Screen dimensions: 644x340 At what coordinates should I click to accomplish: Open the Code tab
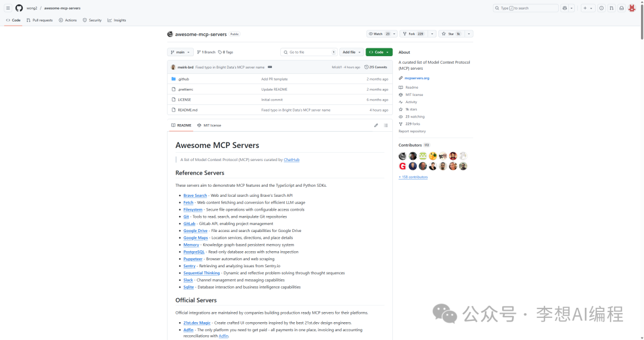pyautogui.click(x=13, y=20)
